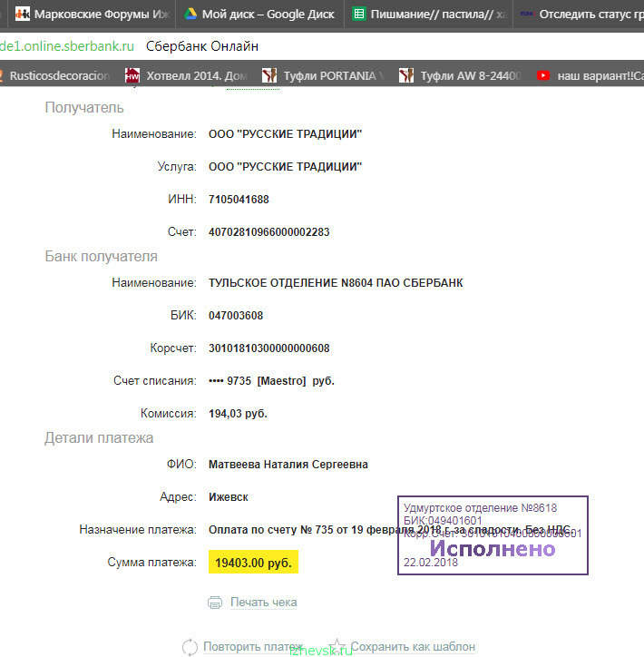This screenshot has width=644, height=657.
Task: Open the Пишмание// пастила spreadsheet tab
Action: coord(428,15)
